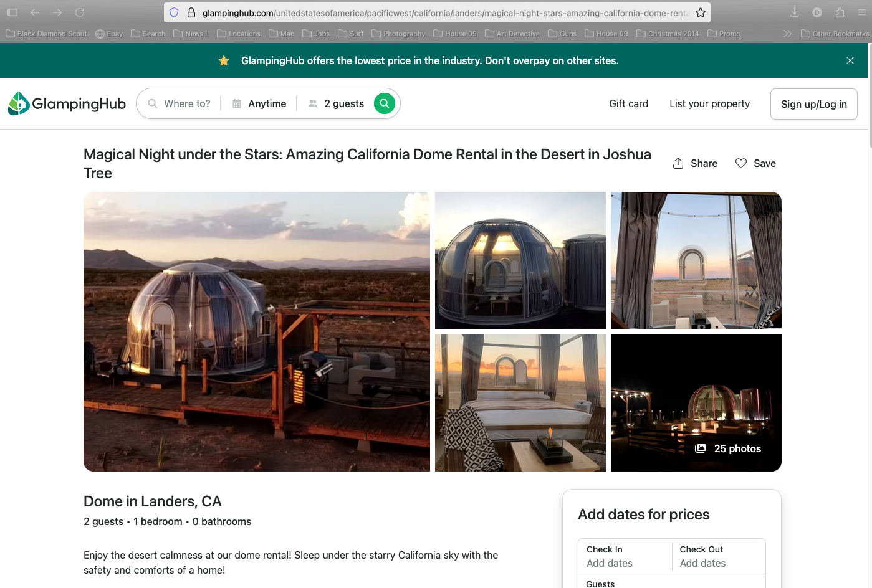Open the 25 photos gallery thumbnail

(x=728, y=448)
